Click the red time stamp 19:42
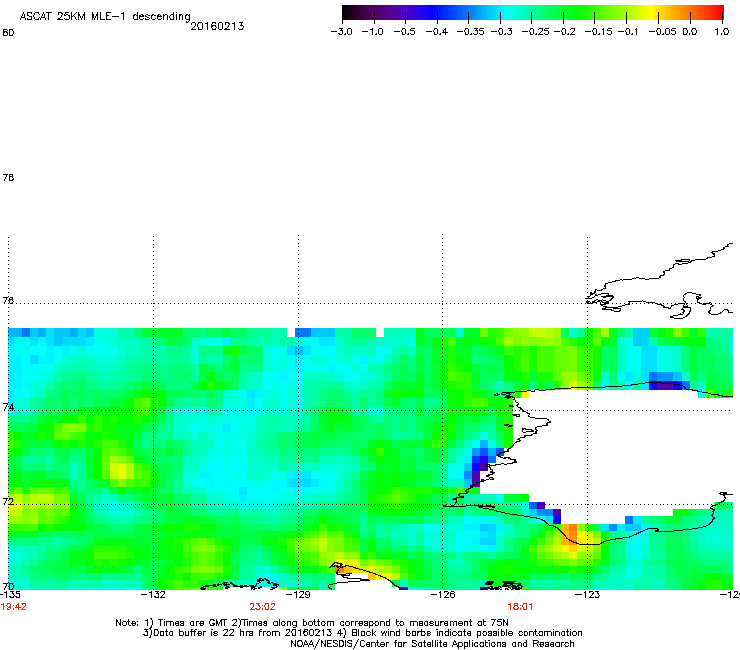740x650 pixels. click(x=14, y=607)
